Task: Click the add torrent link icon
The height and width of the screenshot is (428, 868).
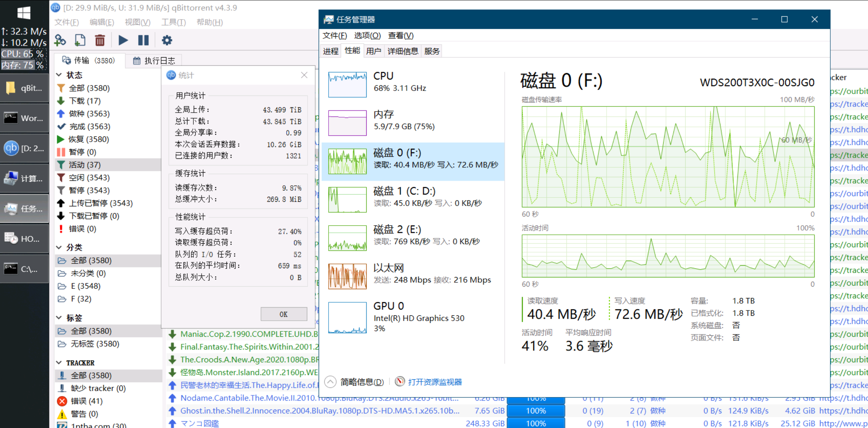Action: [x=60, y=40]
